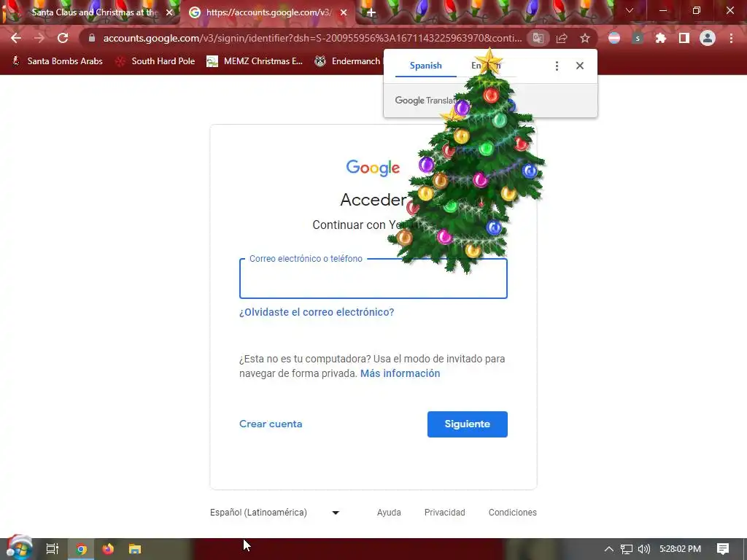Open Santa Bombs Arabs bookmark
Viewport: 747px width, 560px height.
point(57,61)
